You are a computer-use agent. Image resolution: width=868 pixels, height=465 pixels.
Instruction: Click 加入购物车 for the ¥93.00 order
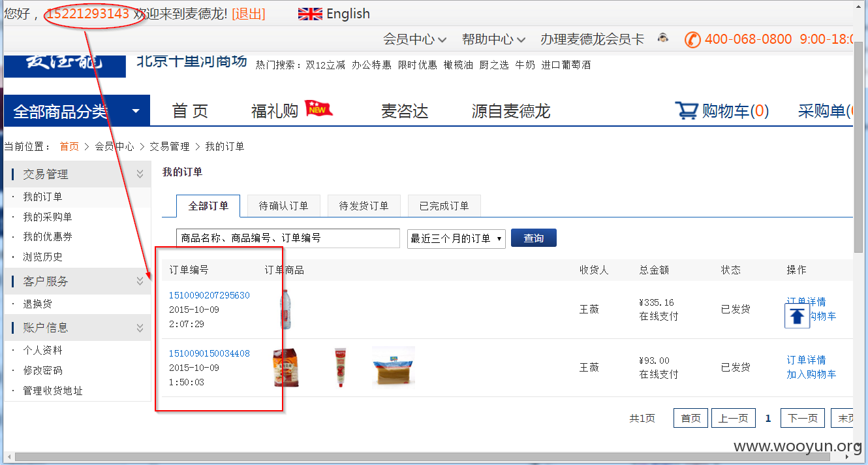point(811,374)
